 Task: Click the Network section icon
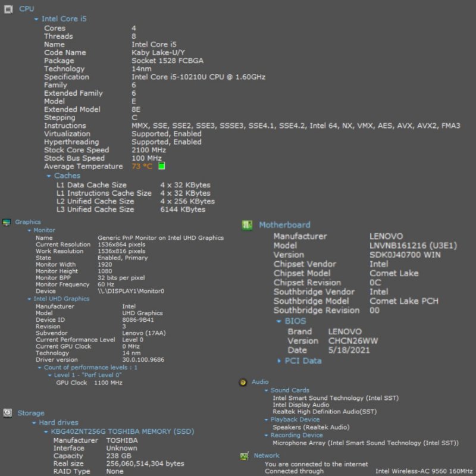(x=243, y=456)
